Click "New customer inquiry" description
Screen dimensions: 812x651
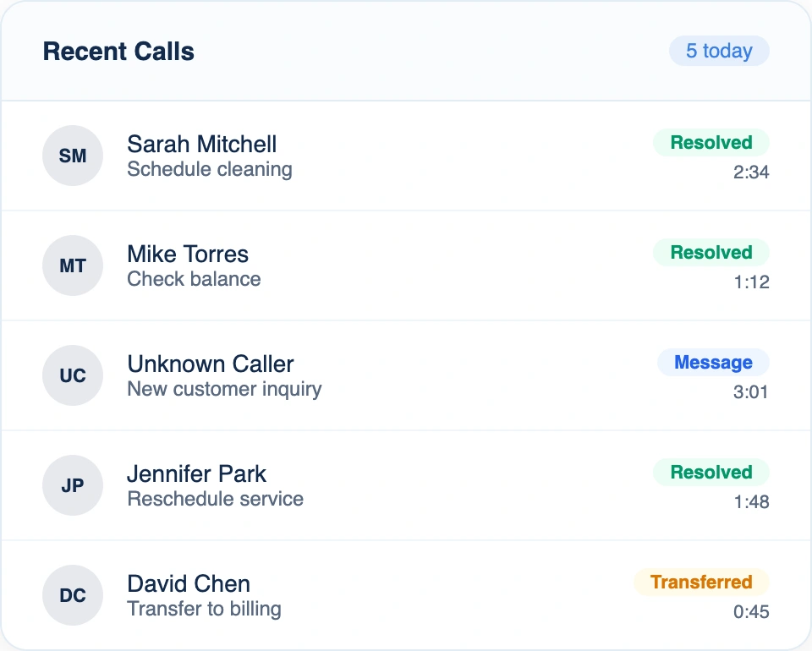pyautogui.click(x=224, y=389)
